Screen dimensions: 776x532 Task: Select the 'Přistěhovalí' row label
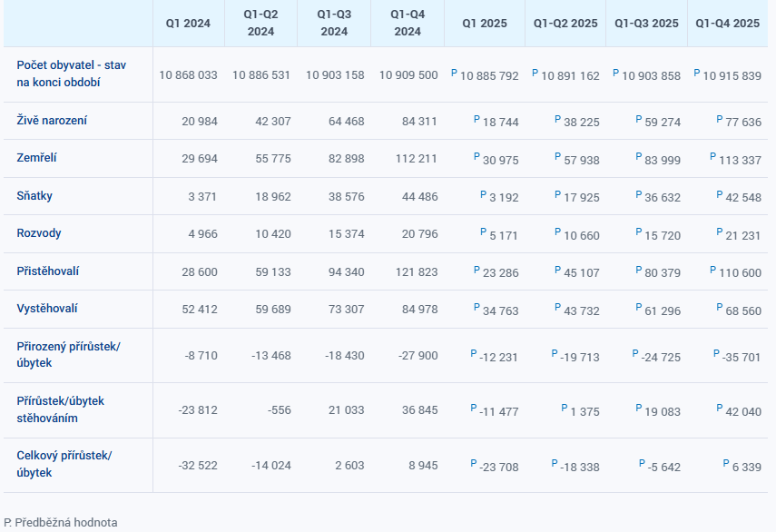(x=49, y=271)
